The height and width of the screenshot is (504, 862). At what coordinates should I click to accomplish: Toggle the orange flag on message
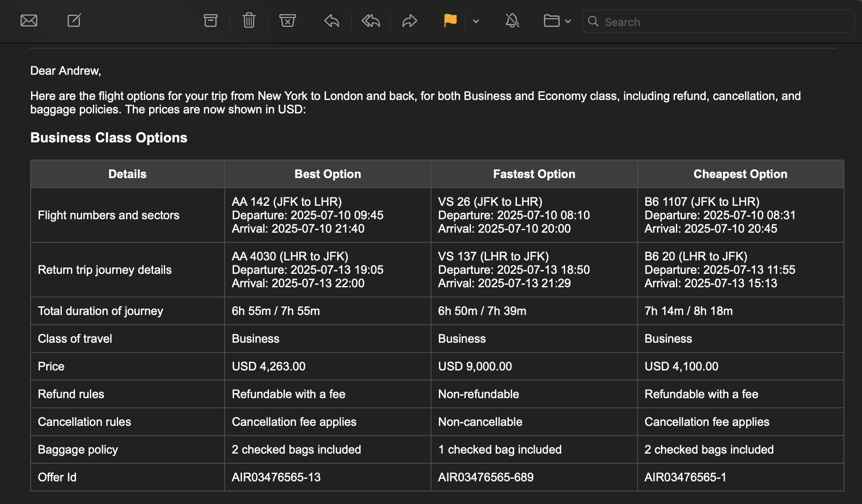coord(450,21)
